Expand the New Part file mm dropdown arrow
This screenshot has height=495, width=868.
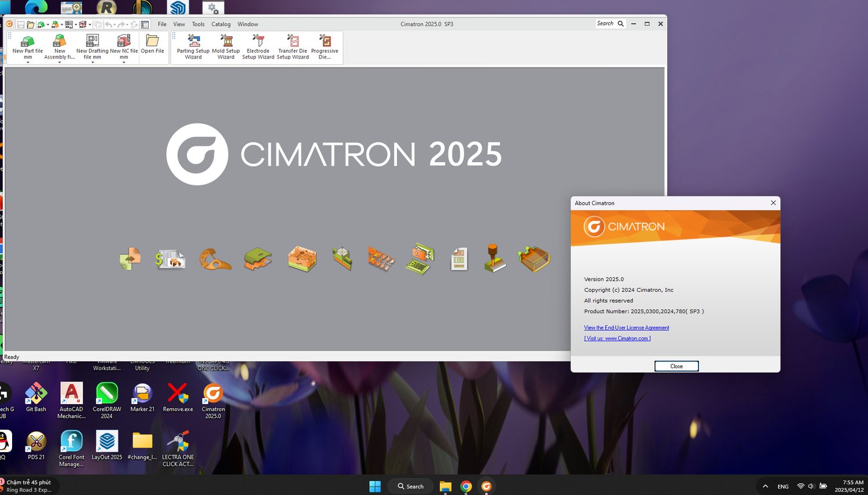tap(28, 62)
